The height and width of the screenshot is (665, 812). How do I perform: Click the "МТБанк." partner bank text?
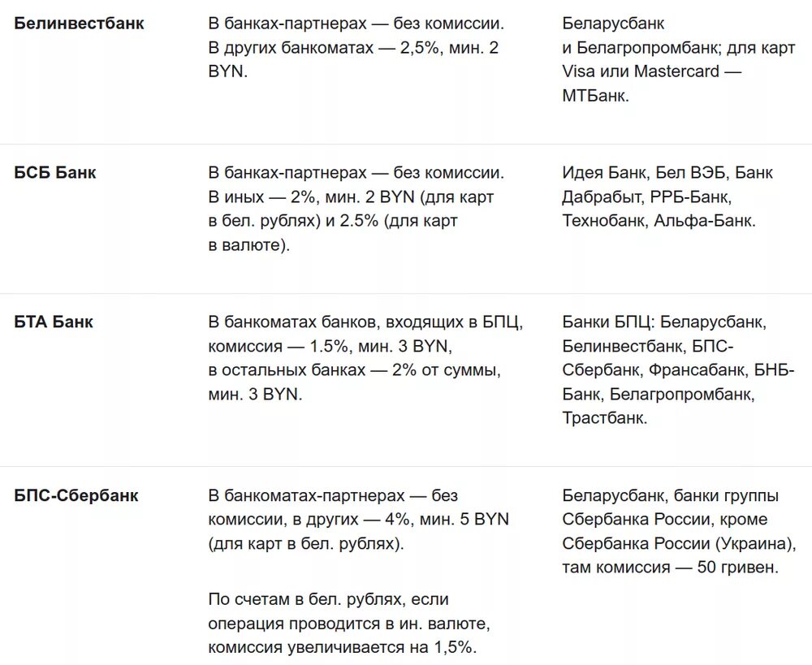pyautogui.click(x=596, y=95)
